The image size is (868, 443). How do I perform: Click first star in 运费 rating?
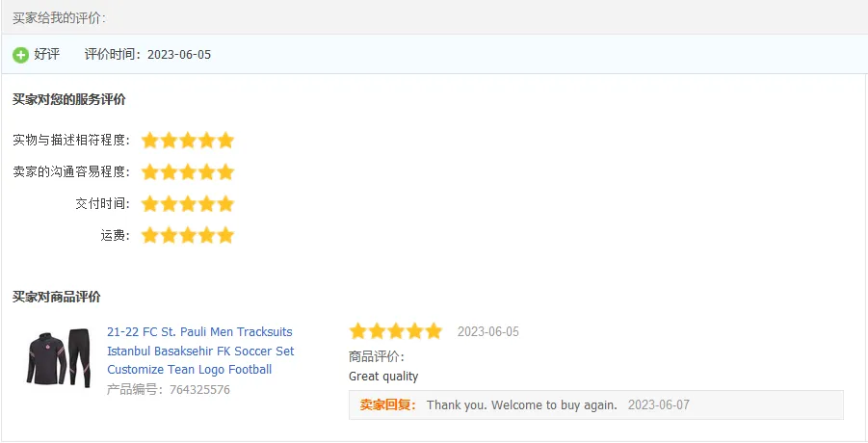pyautogui.click(x=150, y=236)
